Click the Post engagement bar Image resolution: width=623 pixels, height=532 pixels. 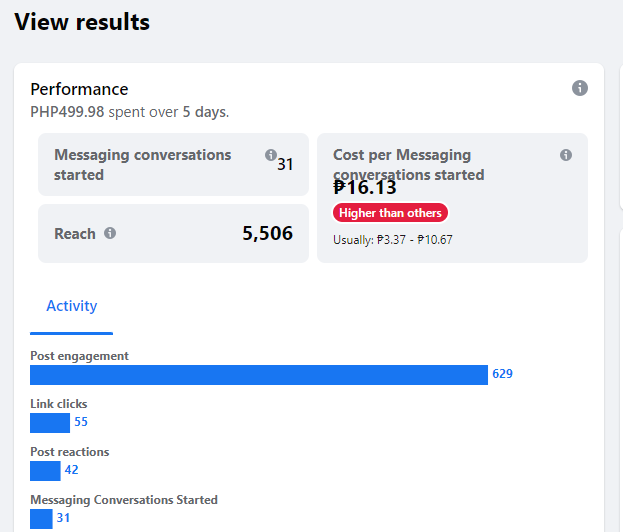pos(258,374)
